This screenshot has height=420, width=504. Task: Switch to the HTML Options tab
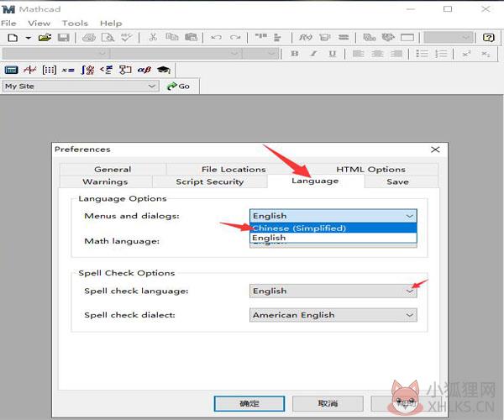(x=370, y=169)
